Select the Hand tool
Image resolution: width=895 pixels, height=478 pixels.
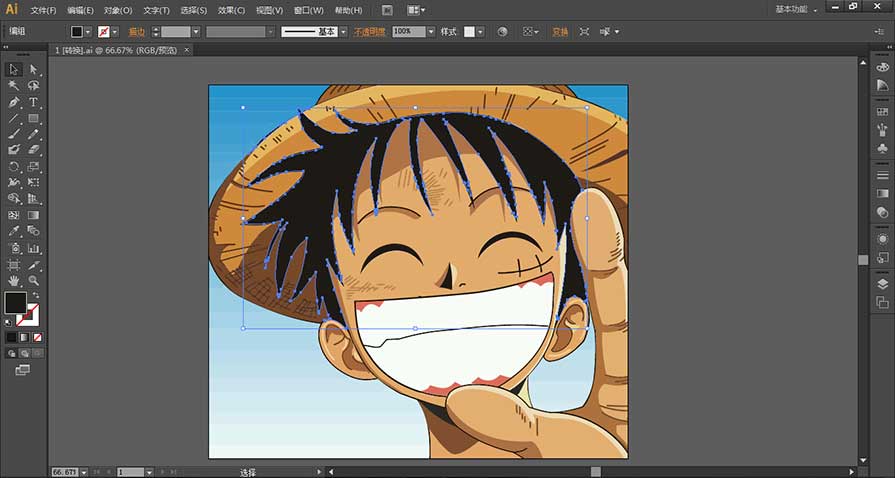point(14,281)
